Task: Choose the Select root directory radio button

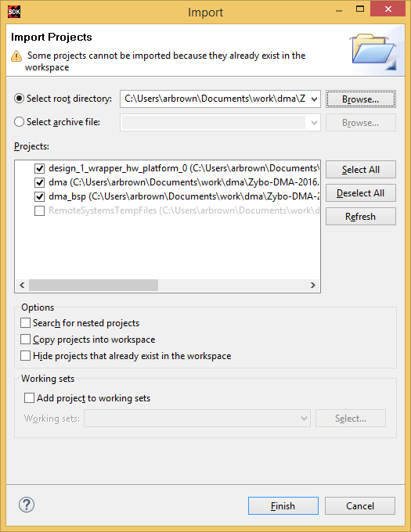Action: coord(19,99)
